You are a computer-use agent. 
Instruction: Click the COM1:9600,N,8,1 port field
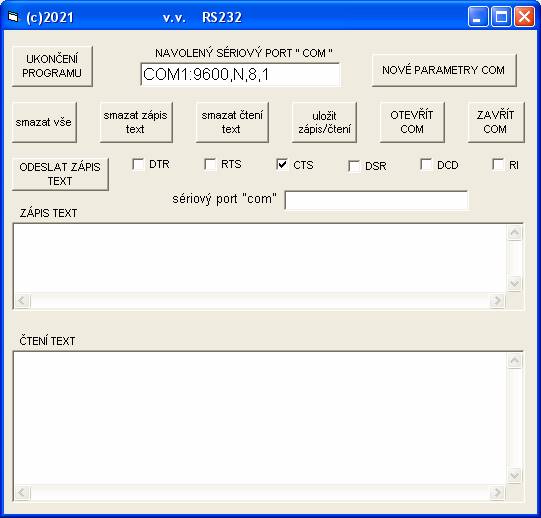[x=240, y=74]
